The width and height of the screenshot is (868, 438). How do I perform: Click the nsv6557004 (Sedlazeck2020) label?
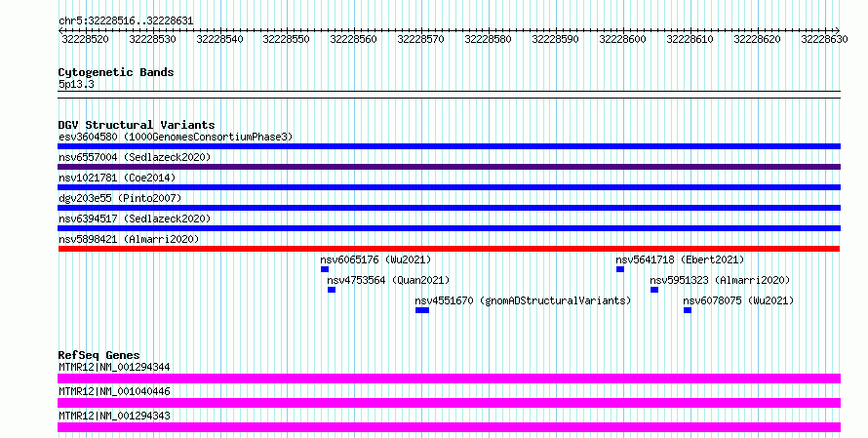(135, 157)
